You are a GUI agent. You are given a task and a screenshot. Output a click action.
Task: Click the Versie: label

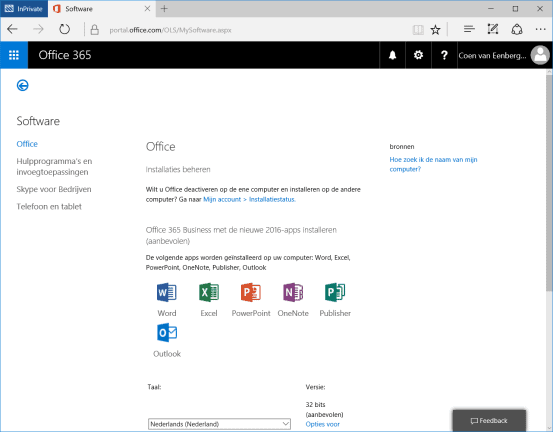click(315, 387)
